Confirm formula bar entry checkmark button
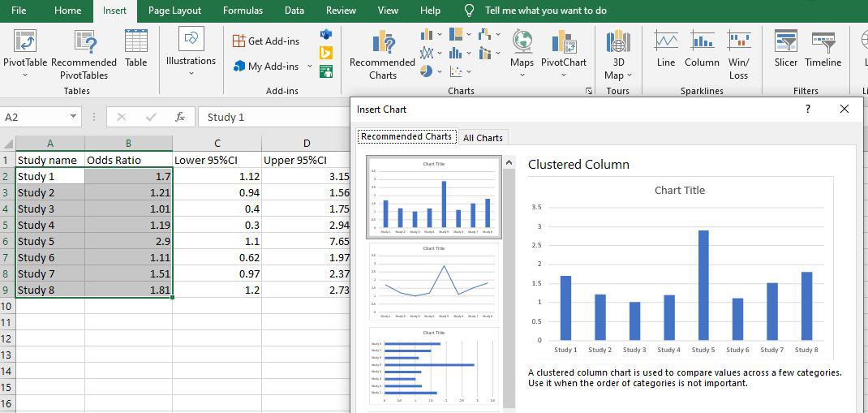The image size is (868, 413). tap(151, 117)
